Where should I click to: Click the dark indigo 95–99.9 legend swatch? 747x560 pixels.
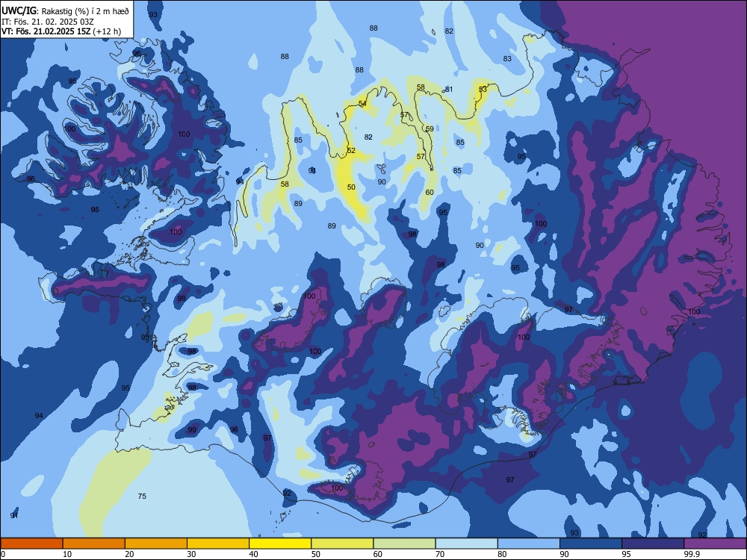(x=653, y=544)
